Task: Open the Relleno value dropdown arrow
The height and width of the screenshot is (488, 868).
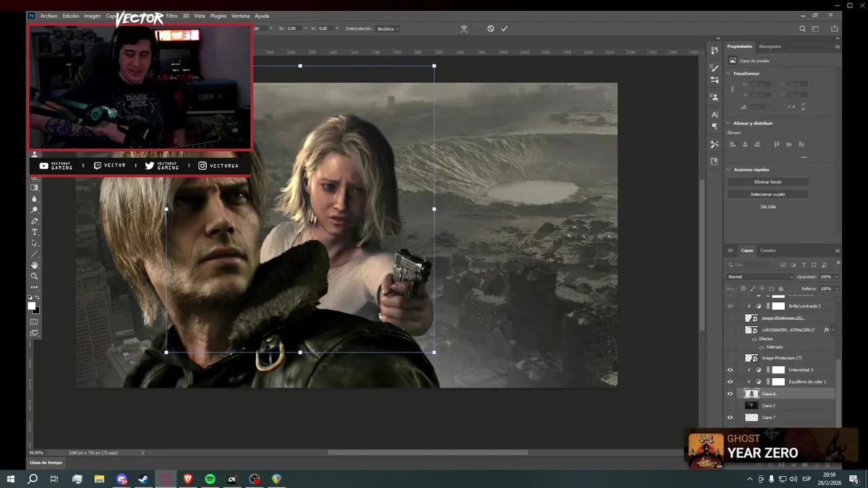Action: [836, 289]
